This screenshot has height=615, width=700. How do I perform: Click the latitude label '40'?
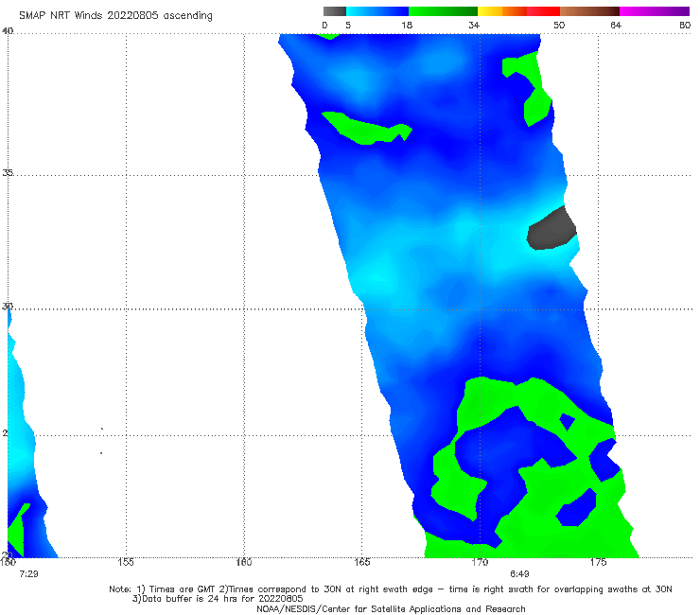pyautogui.click(x=8, y=31)
